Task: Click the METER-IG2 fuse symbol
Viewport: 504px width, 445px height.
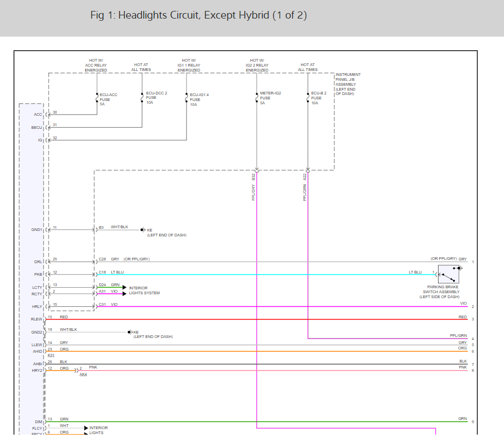Action: [x=256, y=98]
